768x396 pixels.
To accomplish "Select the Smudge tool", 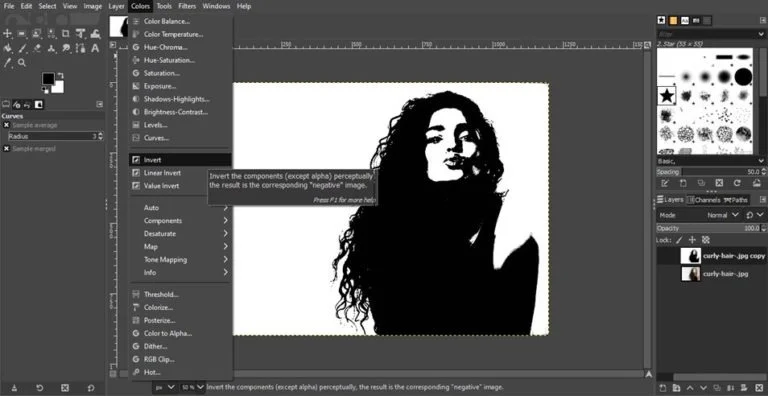I will tap(66, 48).
